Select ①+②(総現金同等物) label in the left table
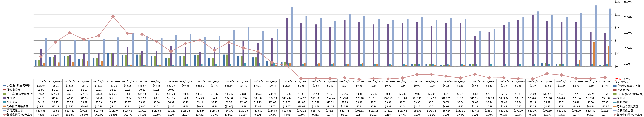Viewport: 644px width, 117px height. pos(20,94)
